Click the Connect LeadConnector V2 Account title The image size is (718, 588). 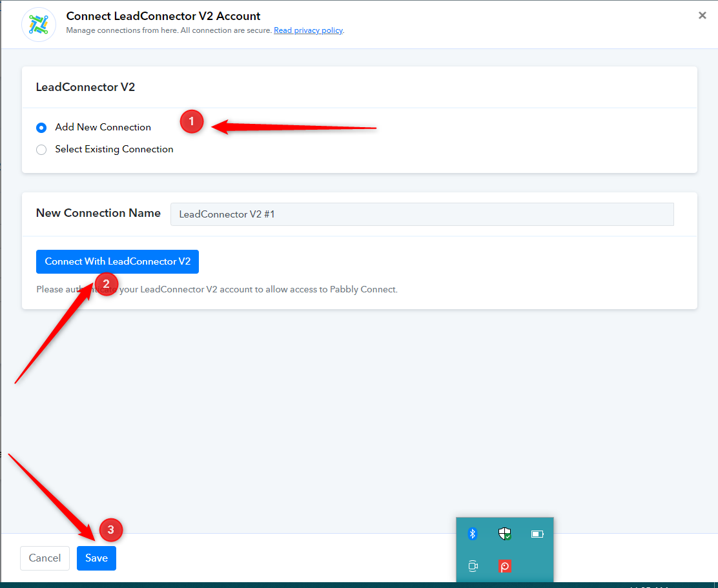(163, 16)
